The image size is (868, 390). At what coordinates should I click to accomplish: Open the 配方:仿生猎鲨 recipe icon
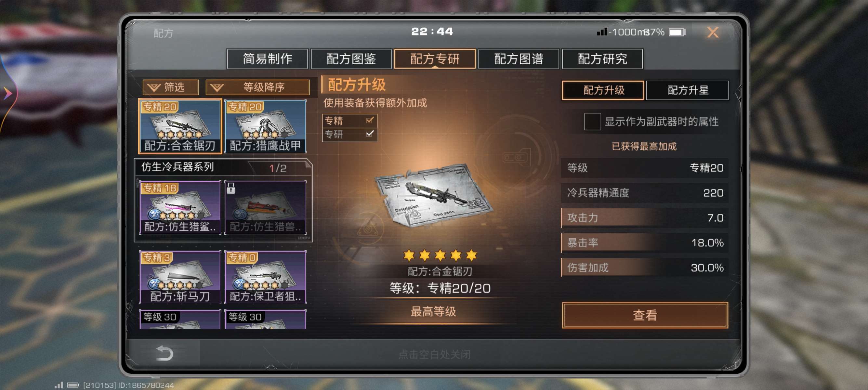click(x=180, y=207)
